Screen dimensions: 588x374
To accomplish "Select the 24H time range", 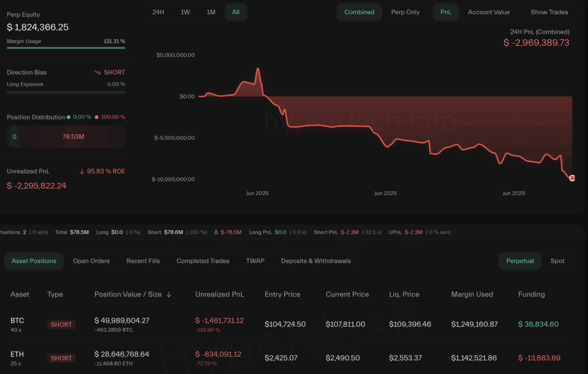I will coord(158,12).
